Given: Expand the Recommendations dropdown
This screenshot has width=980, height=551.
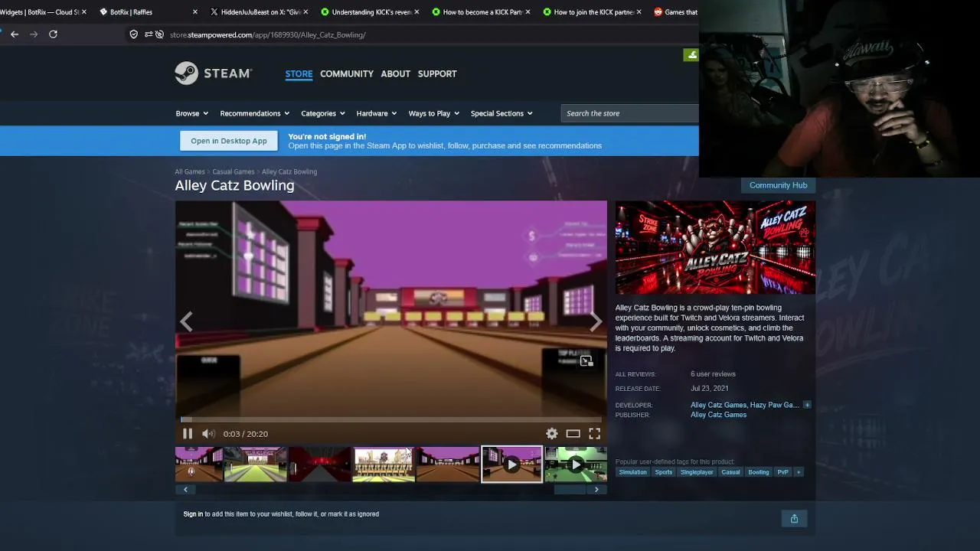Looking at the screenshot, I should click(x=255, y=113).
